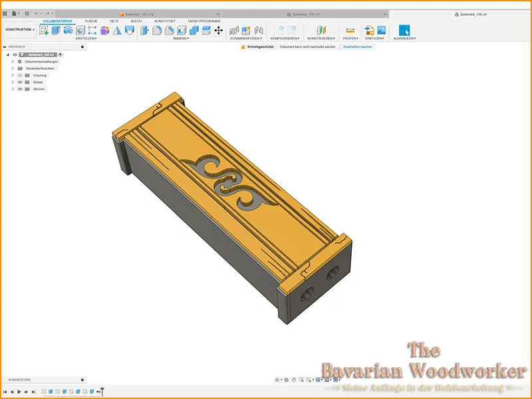Click the Measure icon under Prüfen
Viewport: 532px width, 399px height.
(x=350, y=31)
